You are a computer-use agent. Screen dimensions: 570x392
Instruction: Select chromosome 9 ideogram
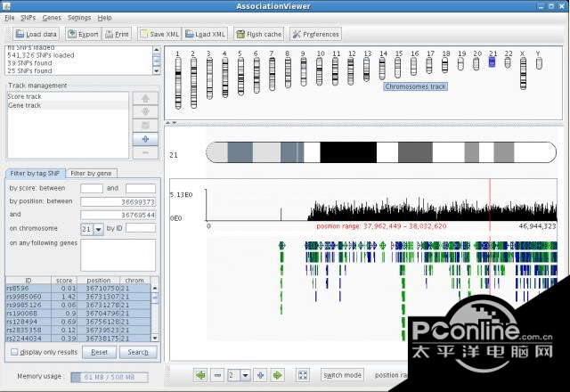pos(304,72)
